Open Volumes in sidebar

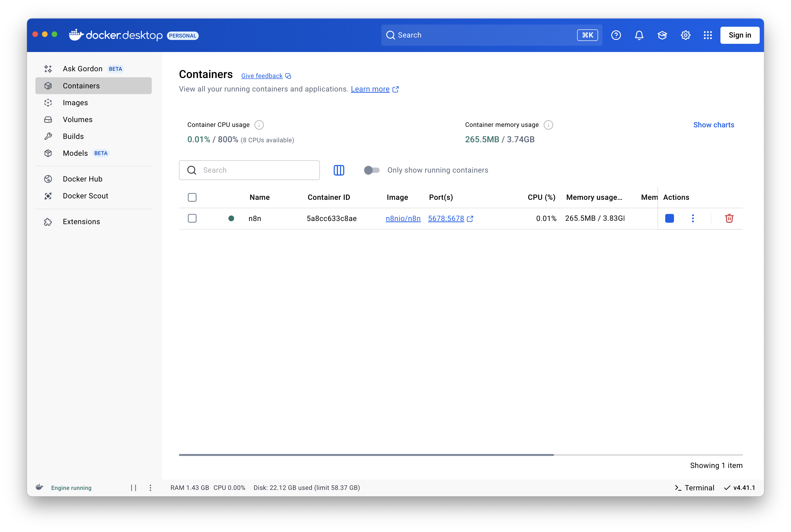93,119
